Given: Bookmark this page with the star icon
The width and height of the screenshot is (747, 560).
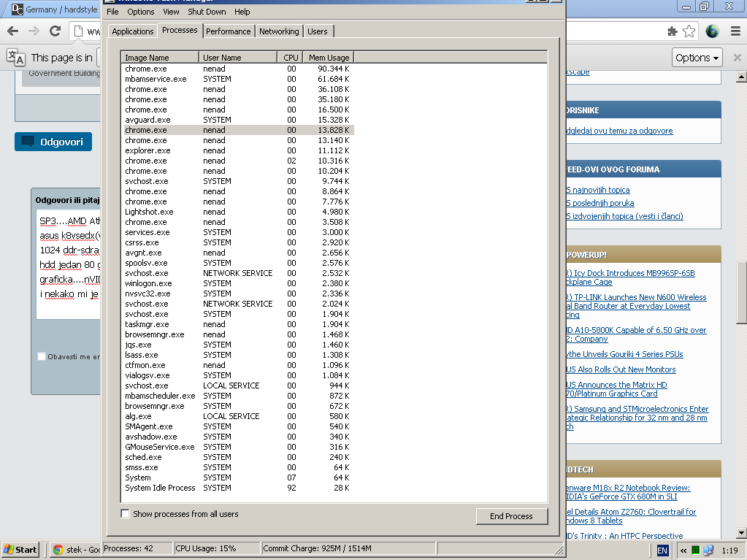Looking at the screenshot, I should pyautogui.click(x=689, y=31).
